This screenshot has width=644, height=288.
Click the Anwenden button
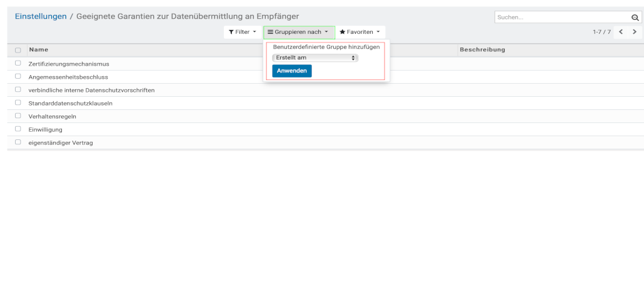[292, 71]
